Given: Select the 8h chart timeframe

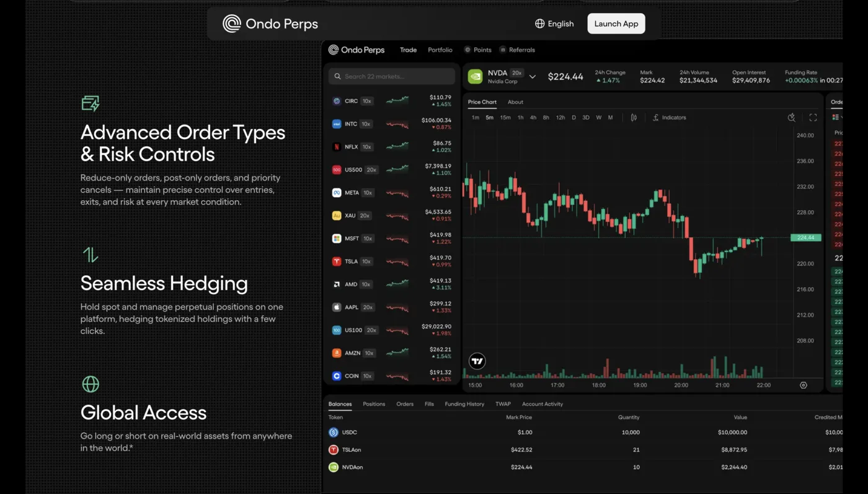Looking at the screenshot, I should point(546,118).
